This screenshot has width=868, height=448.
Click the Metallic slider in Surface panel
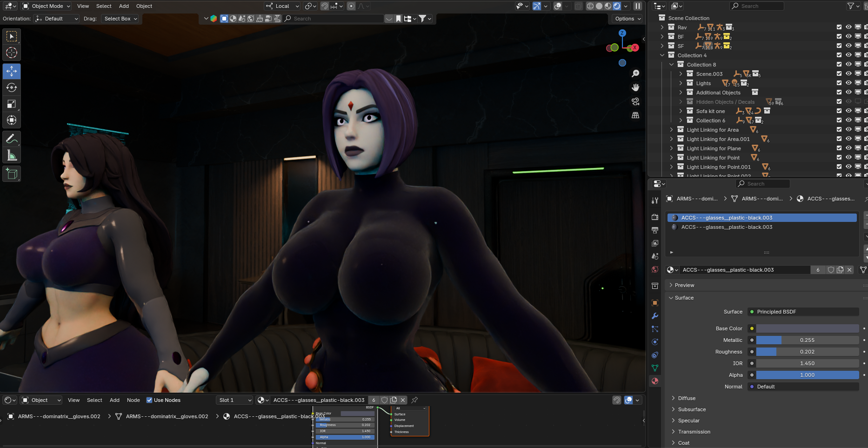tap(808, 340)
